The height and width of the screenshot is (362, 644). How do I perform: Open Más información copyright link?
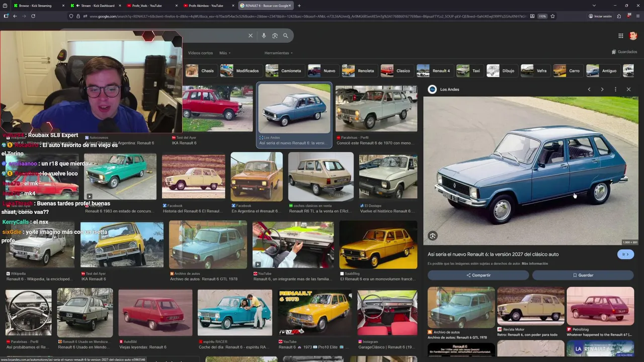pos(535,263)
